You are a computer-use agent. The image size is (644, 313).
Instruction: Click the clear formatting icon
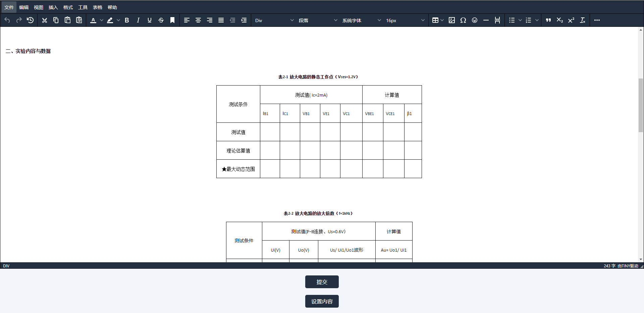tap(582, 20)
